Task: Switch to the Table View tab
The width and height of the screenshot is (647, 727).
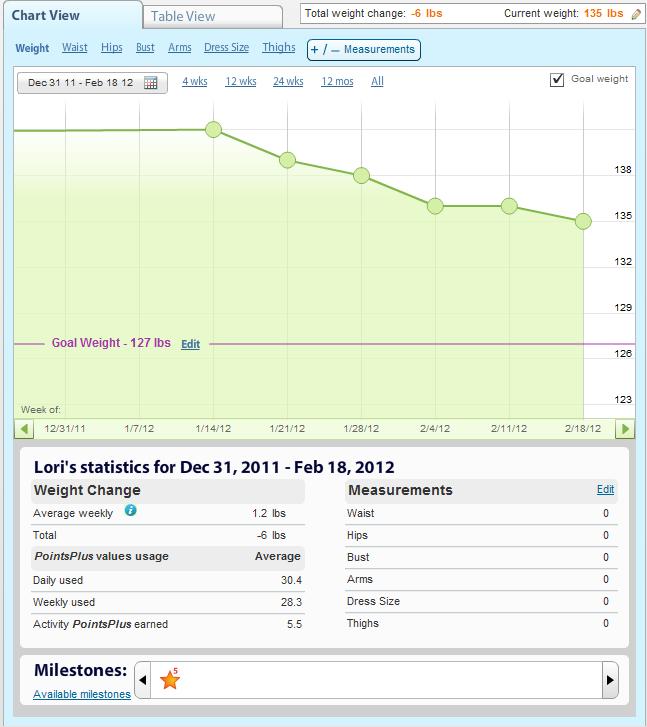Action: 212,16
